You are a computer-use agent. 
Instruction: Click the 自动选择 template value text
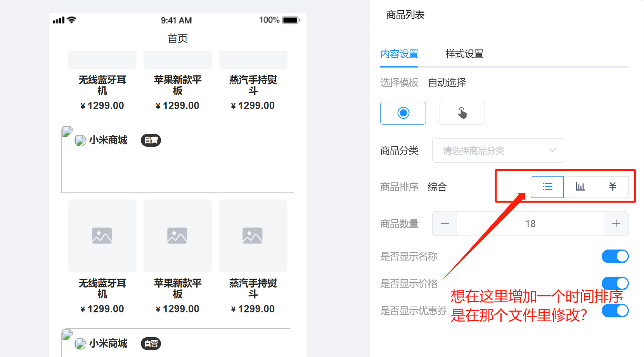coord(447,82)
